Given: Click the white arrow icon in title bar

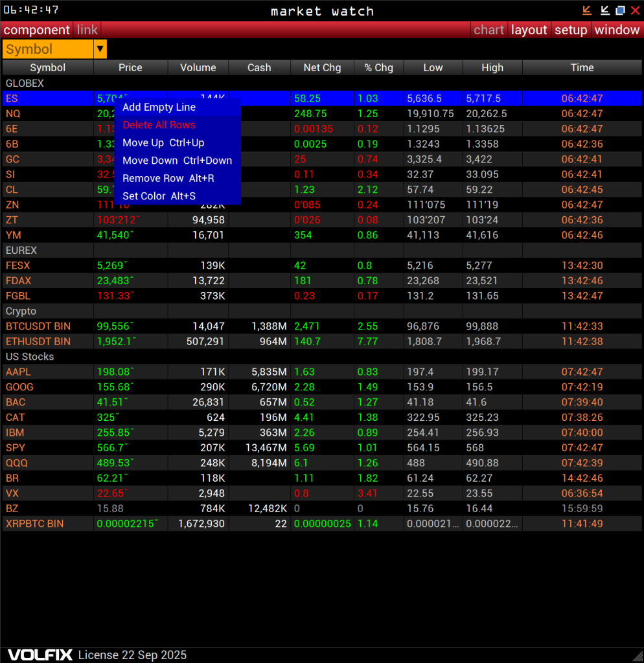Looking at the screenshot, I should coord(604,10).
